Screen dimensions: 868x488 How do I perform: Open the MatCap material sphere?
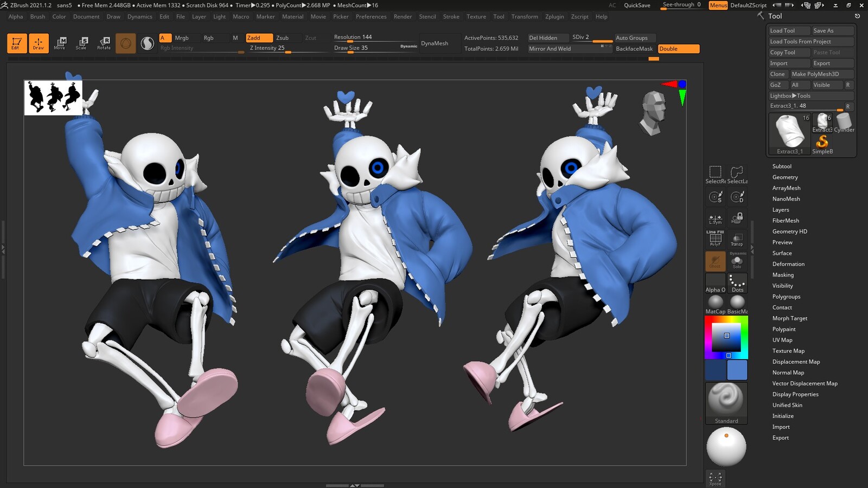(x=716, y=305)
